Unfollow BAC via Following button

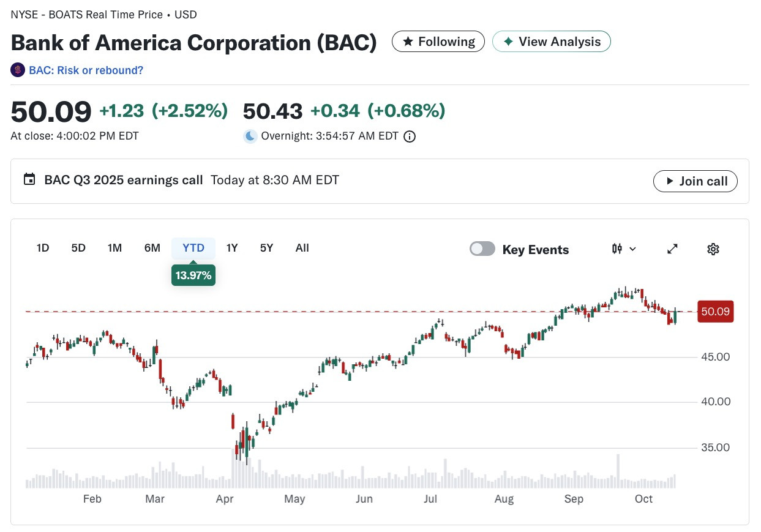(x=438, y=42)
